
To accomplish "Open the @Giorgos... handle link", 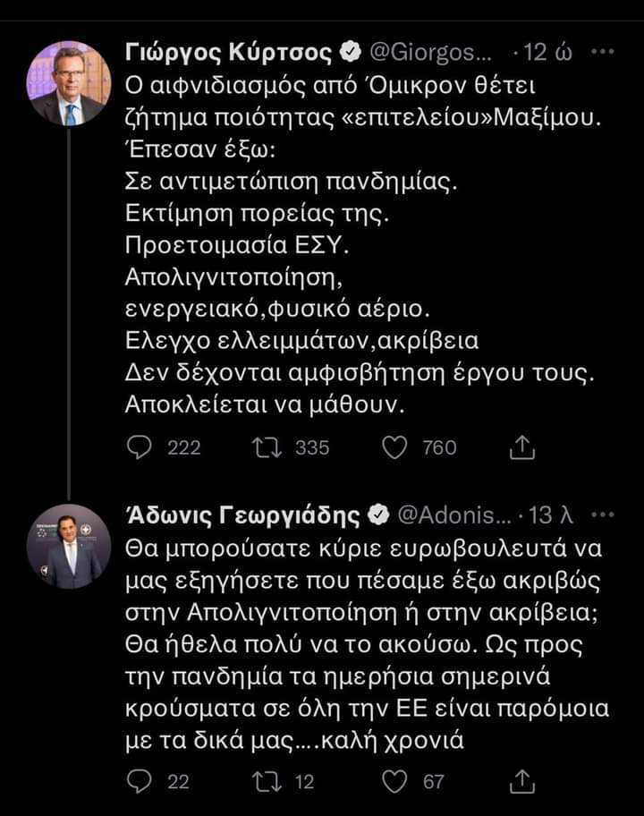I will (431, 53).
